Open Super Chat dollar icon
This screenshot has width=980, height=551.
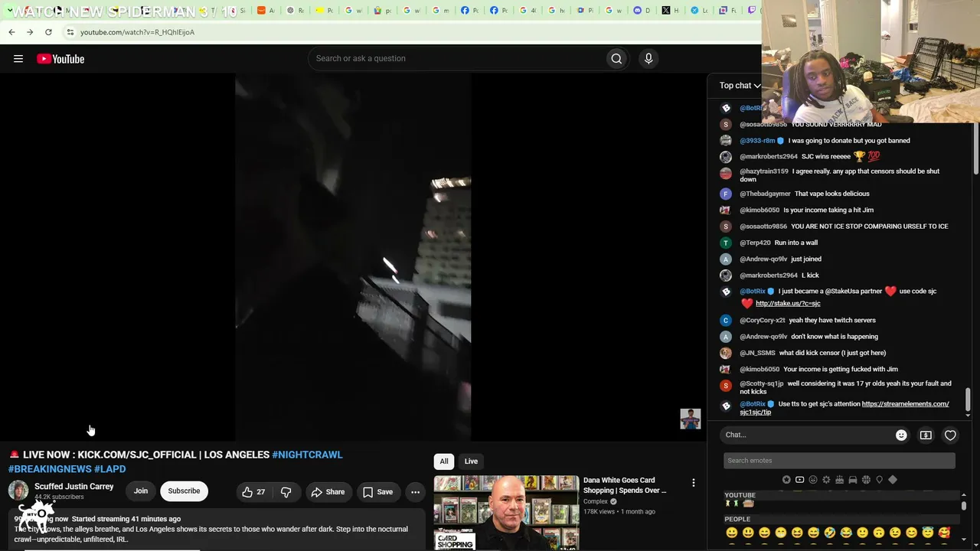[x=926, y=435]
